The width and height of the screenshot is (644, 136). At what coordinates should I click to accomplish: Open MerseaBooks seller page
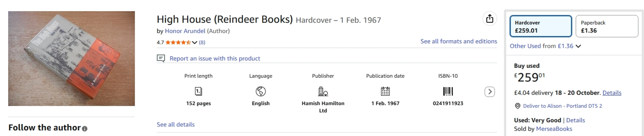pyautogui.click(x=554, y=129)
